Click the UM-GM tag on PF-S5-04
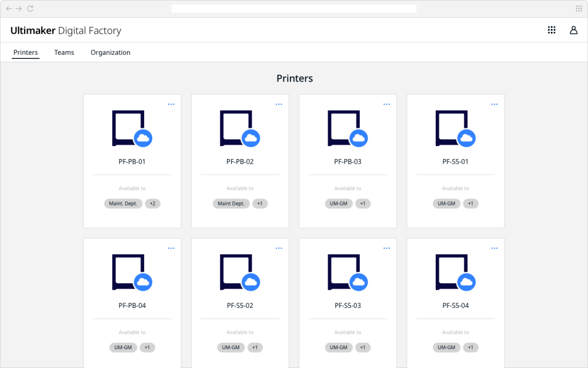 [x=446, y=347]
